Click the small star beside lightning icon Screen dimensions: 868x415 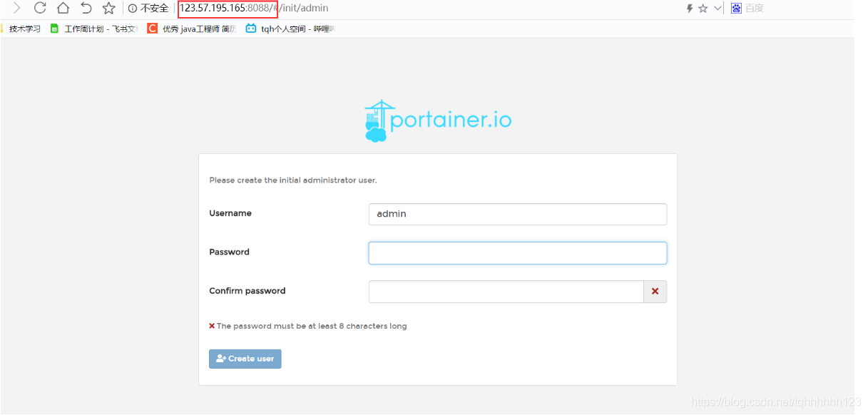703,9
